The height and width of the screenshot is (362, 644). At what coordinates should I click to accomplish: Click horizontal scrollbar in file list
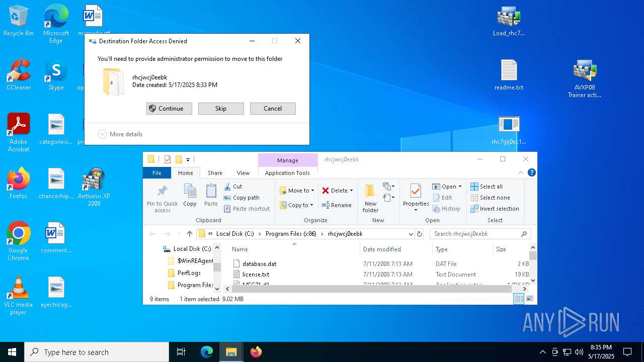[x=371, y=289]
